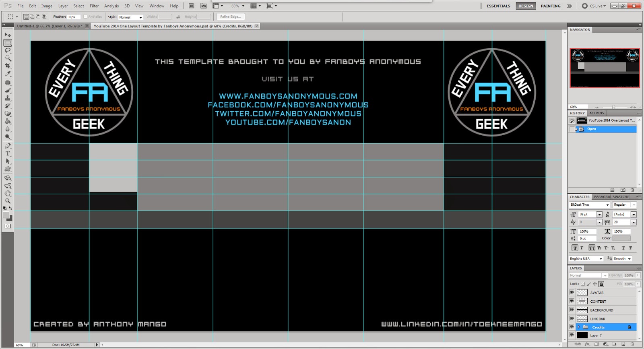This screenshot has height=349, width=644.
Task: Hide the LINK BAR layer
Action: [572, 318]
